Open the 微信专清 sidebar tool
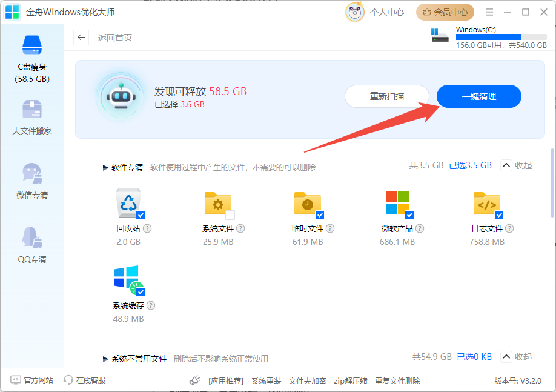Image resolution: width=556 pixels, height=392 pixels. click(x=32, y=181)
